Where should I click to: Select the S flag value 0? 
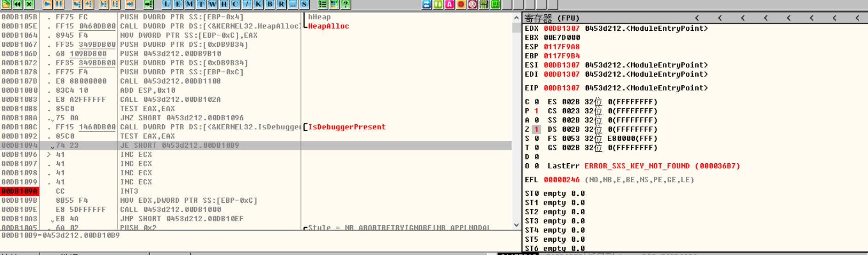536,139
